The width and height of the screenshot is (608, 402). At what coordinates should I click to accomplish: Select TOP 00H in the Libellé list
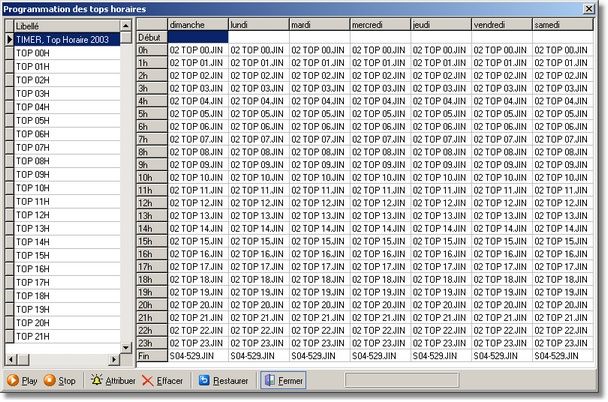[67, 53]
